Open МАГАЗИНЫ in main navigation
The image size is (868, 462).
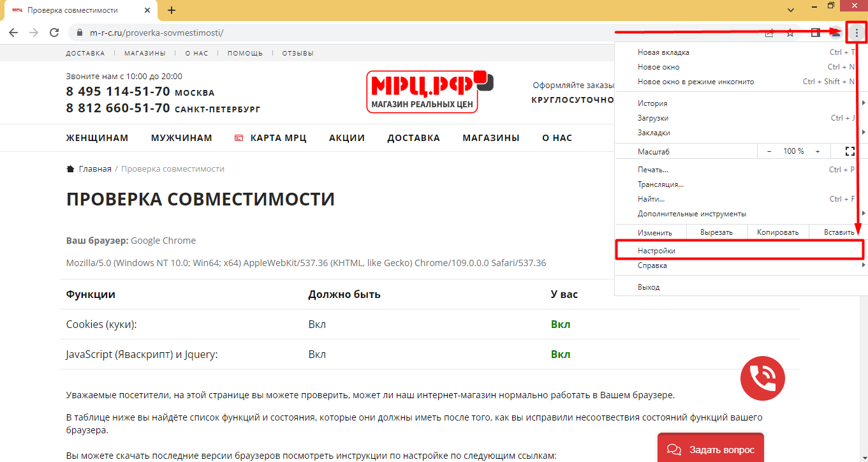tap(491, 138)
